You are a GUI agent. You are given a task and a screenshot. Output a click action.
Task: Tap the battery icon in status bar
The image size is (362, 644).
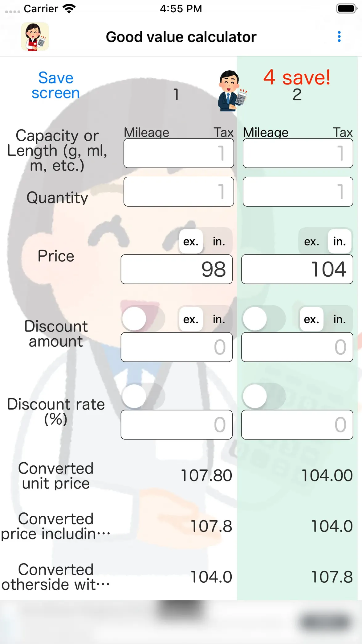pos(347,8)
